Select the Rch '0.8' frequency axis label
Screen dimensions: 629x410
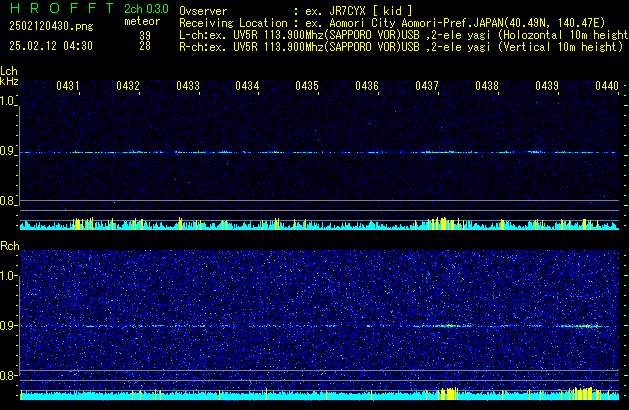(x=7, y=375)
